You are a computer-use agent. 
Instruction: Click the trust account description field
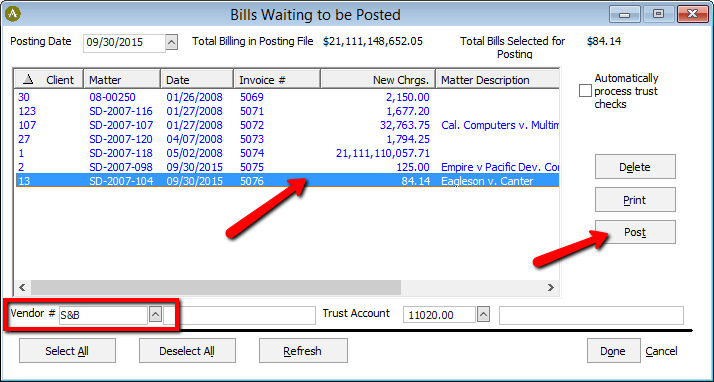[x=591, y=315]
